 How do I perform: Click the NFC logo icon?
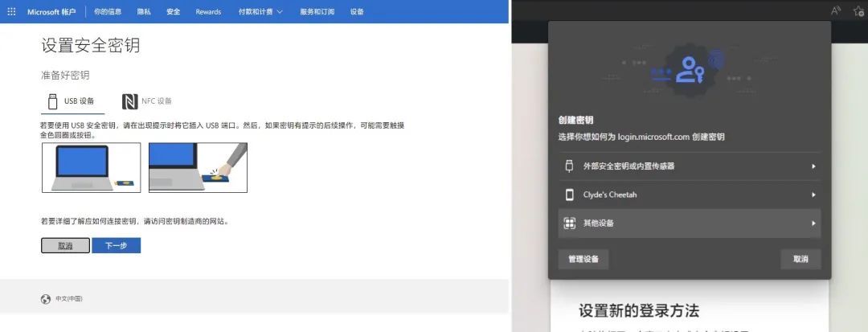[129, 102]
